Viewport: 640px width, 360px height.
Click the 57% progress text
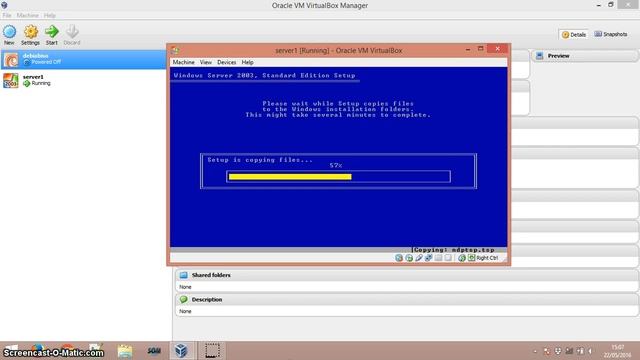[336, 165]
